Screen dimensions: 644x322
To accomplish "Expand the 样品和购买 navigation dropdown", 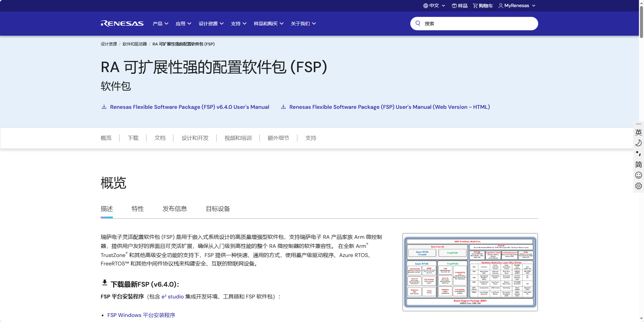I will [x=269, y=24].
